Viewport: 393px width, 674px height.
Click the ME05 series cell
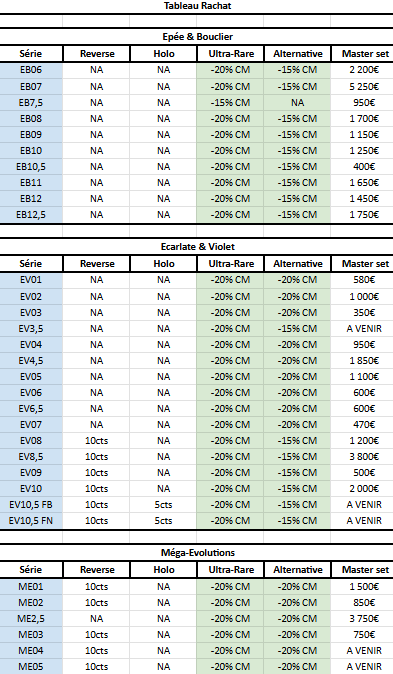(x=31, y=667)
